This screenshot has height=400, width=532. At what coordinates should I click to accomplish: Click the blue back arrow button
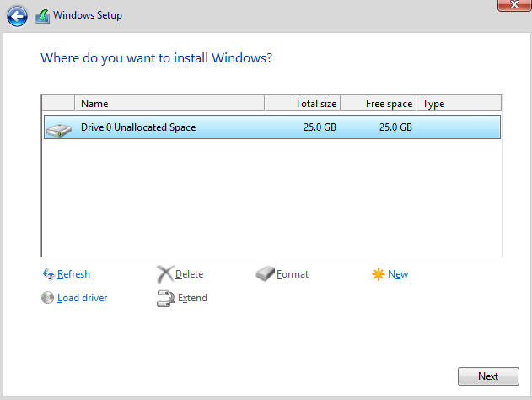[17, 15]
